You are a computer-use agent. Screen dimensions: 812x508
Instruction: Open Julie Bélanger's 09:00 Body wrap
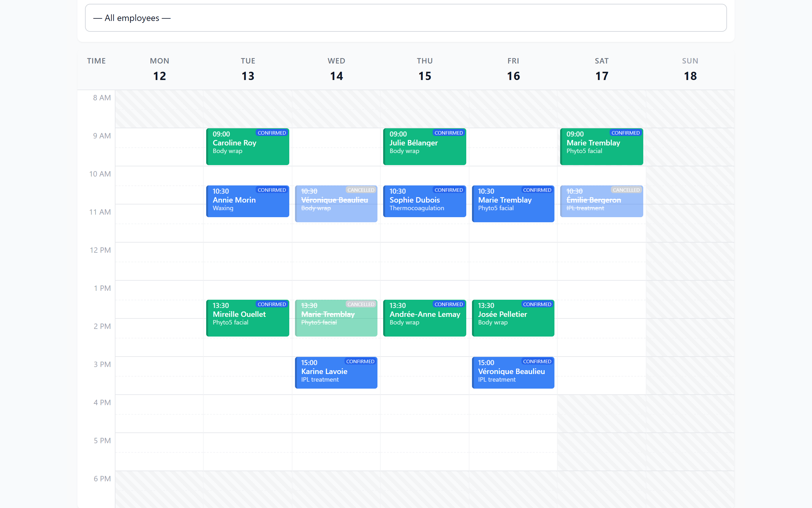tap(424, 146)
